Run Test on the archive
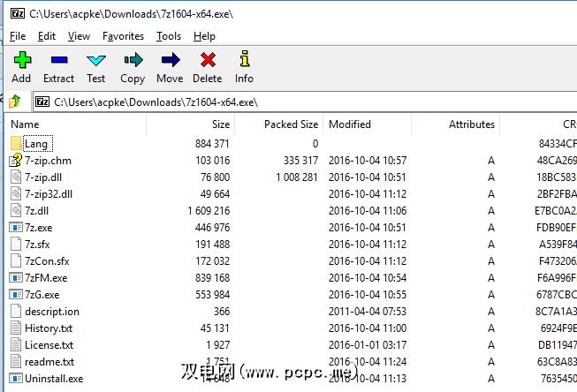The image size is (577, 392). point(96,60)
